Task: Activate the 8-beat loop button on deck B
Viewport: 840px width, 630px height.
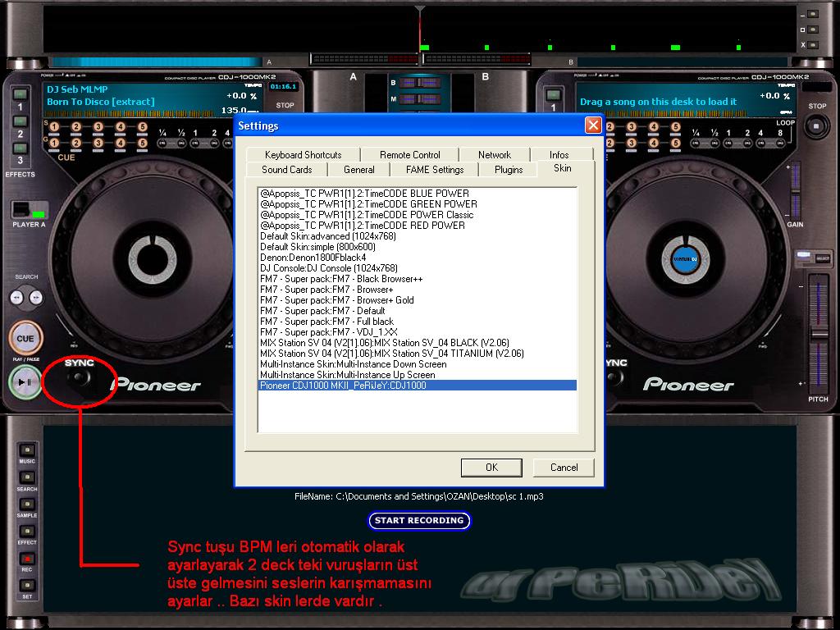Action: tap(779, 143)
